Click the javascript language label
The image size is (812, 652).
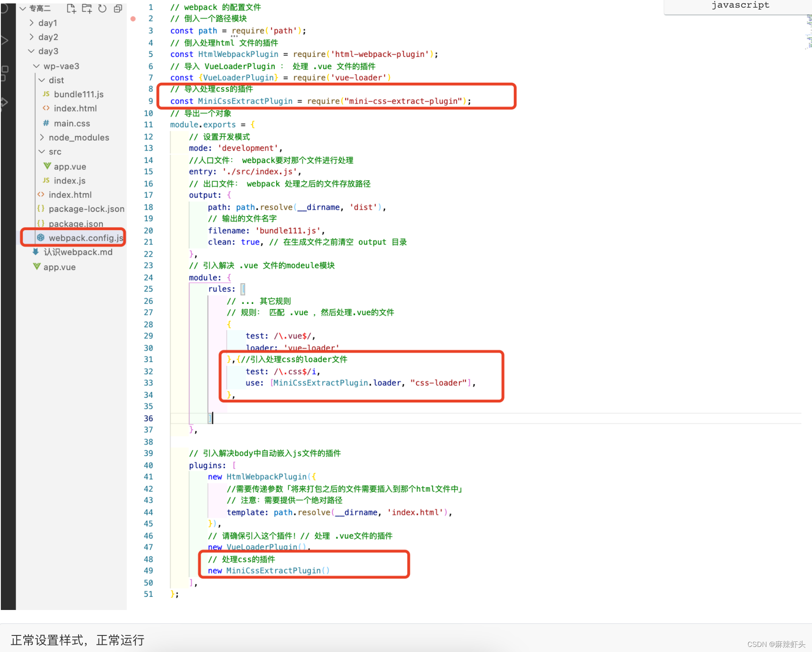[740, 5]
